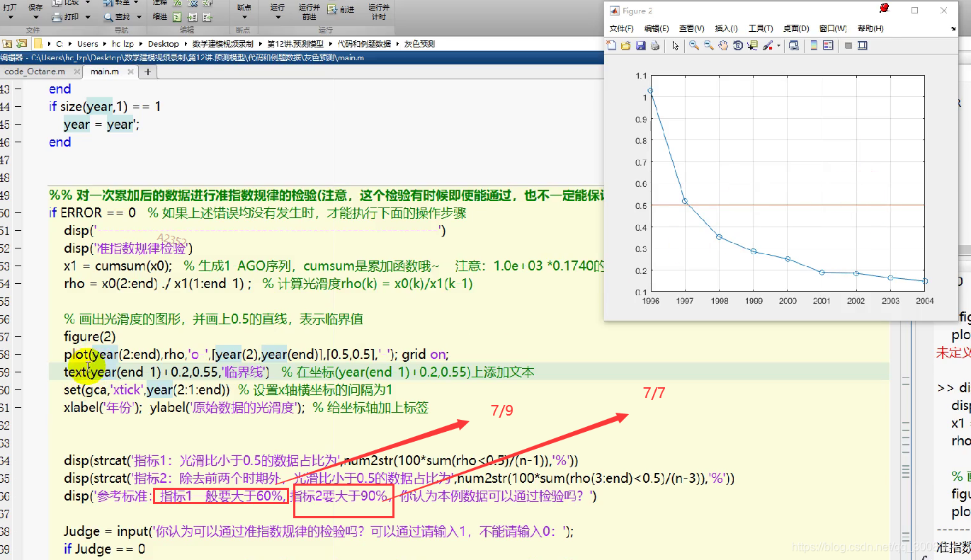Image resolution: width=971 pixels, height=560 pixels.
Task: Select the Pan hand tool
Action: click(723, 46)
